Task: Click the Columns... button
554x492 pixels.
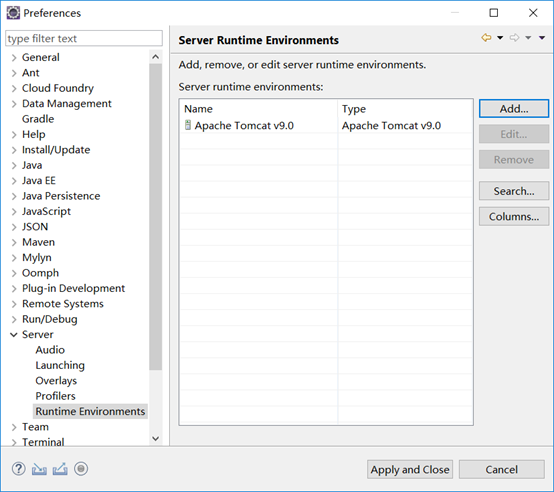Action: click(514, 217)
